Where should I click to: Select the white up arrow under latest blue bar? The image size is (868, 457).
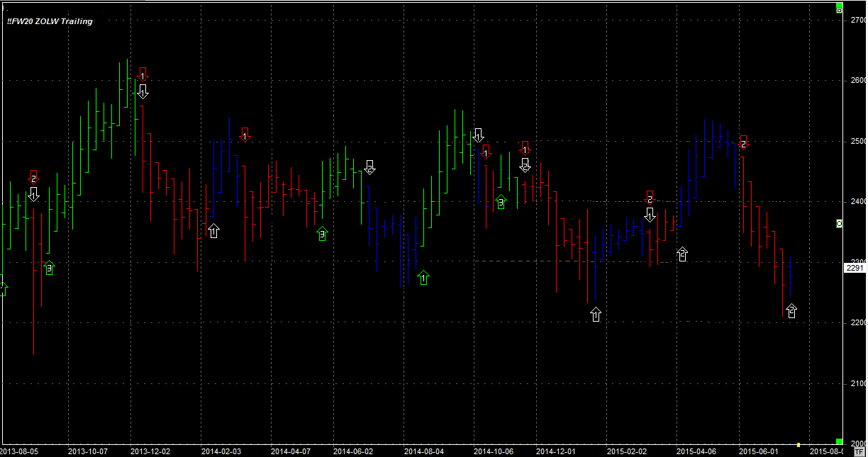coord(791,311)
